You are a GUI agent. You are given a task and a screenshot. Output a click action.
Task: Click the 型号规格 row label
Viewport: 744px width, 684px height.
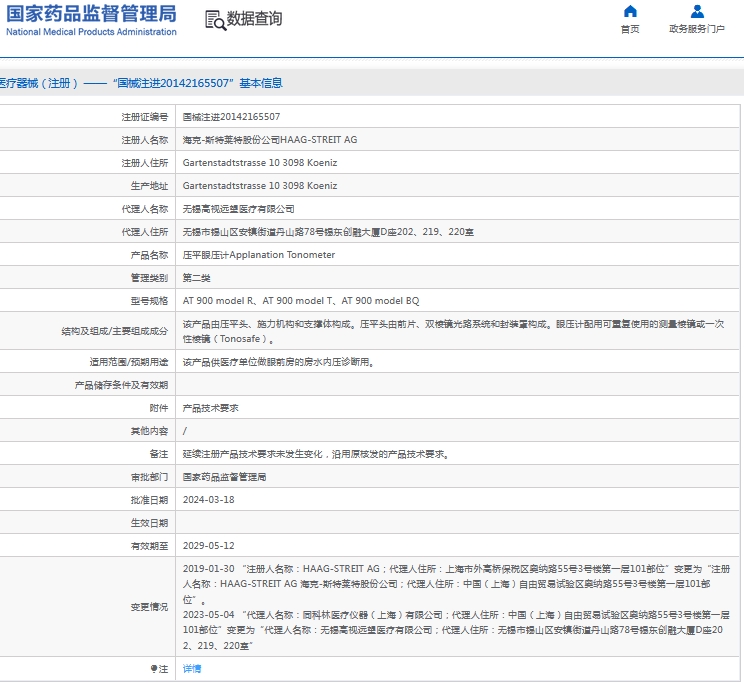tap(149, 301)
